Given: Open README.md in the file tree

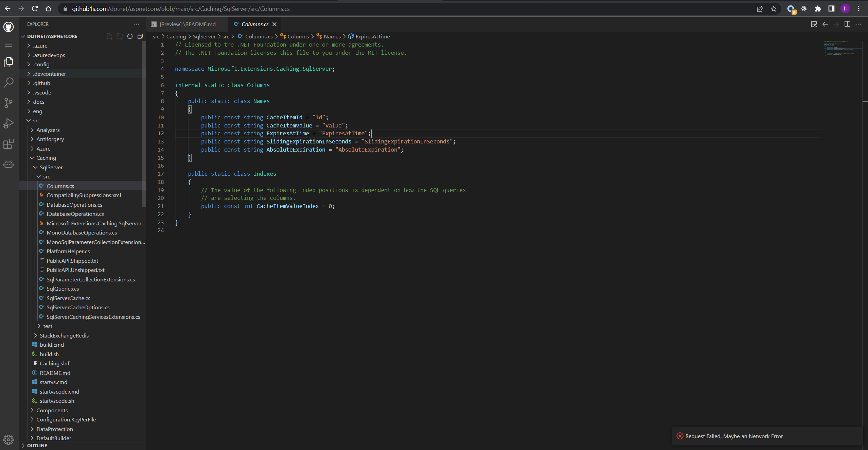Looking at the screenshot, I should click(82, 373).
